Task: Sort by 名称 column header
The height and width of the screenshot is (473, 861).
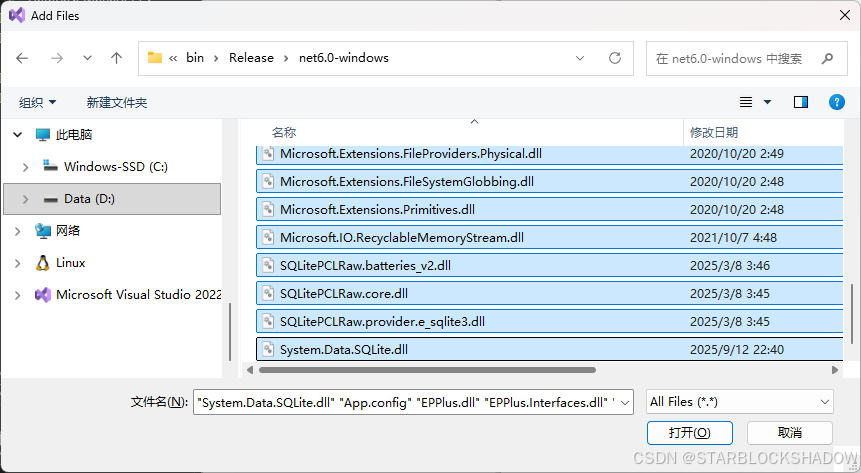Action: click(x=284, y=132)
